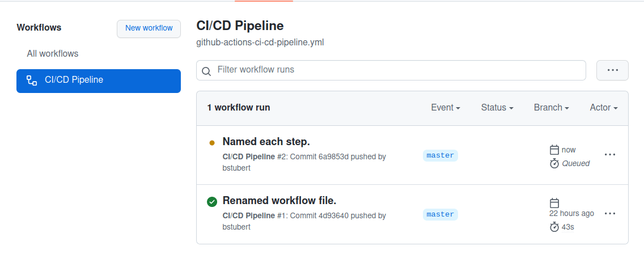The height and width of the screenshot is (271, 644).
Task: Select CI/CD Pipeline workflow in sidebar
Action: (99, 81)
